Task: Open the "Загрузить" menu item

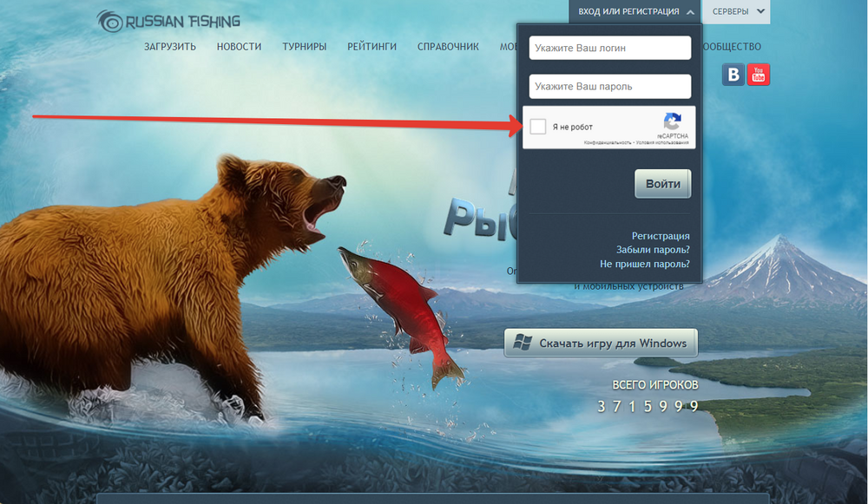Action: (170, 47)
